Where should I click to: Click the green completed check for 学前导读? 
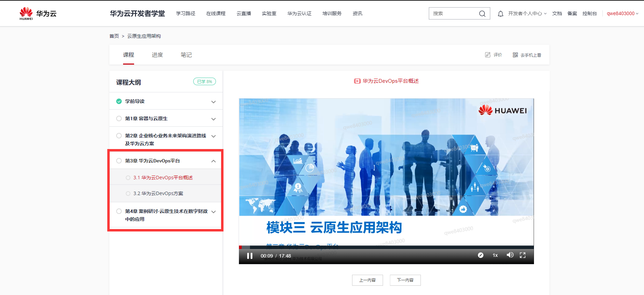pyautogui.click(x=119, y=101)
